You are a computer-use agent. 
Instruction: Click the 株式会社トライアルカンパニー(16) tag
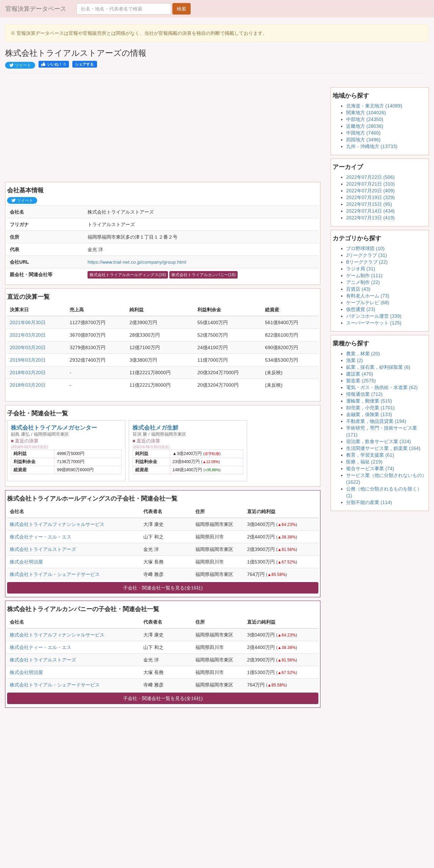pyautogui.click(x=203, y=275)
